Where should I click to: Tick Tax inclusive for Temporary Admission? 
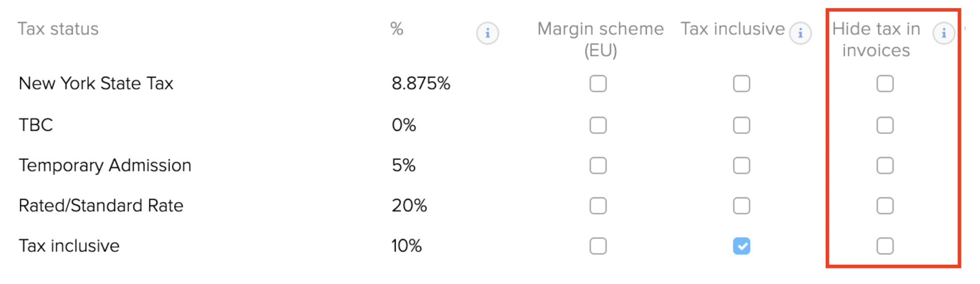tap(742, 166)
